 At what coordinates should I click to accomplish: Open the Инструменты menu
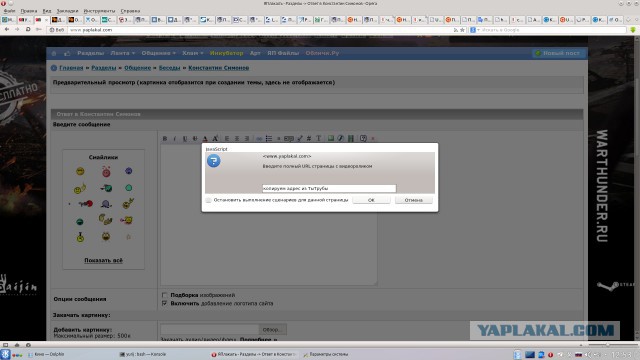(x=99, y=11)
